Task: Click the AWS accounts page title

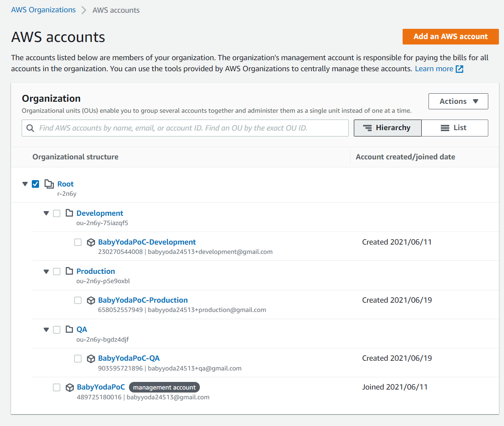Action: 58,37
